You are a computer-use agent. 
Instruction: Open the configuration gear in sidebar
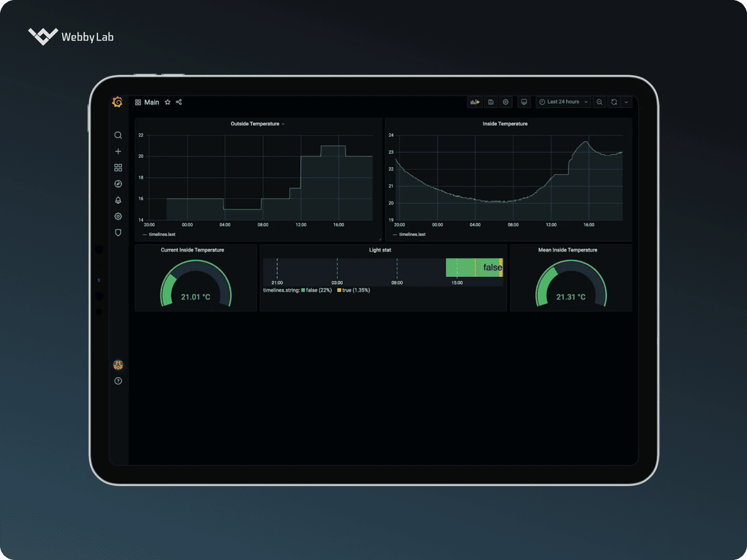tap(118, 216)
